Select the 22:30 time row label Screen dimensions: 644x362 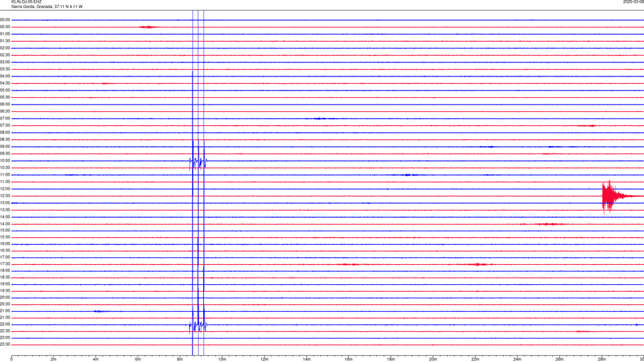[5, 330]
